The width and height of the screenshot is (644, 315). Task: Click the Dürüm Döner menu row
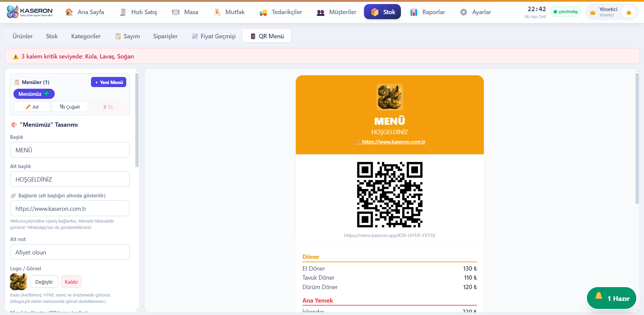[x=389, y=287]
